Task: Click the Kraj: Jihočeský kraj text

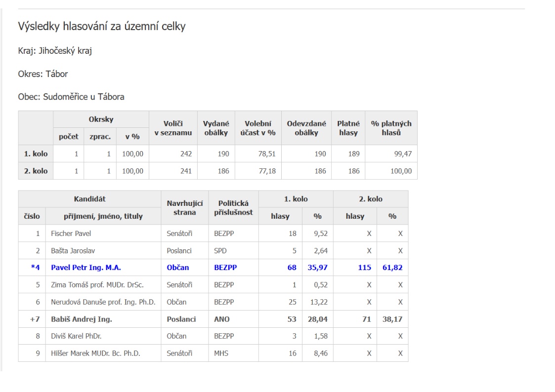Action: click(55, 51)
